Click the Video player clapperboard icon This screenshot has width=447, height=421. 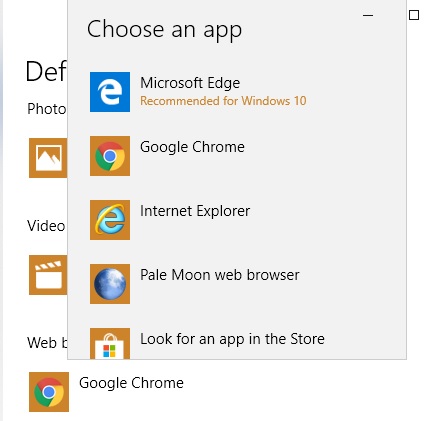48,275
